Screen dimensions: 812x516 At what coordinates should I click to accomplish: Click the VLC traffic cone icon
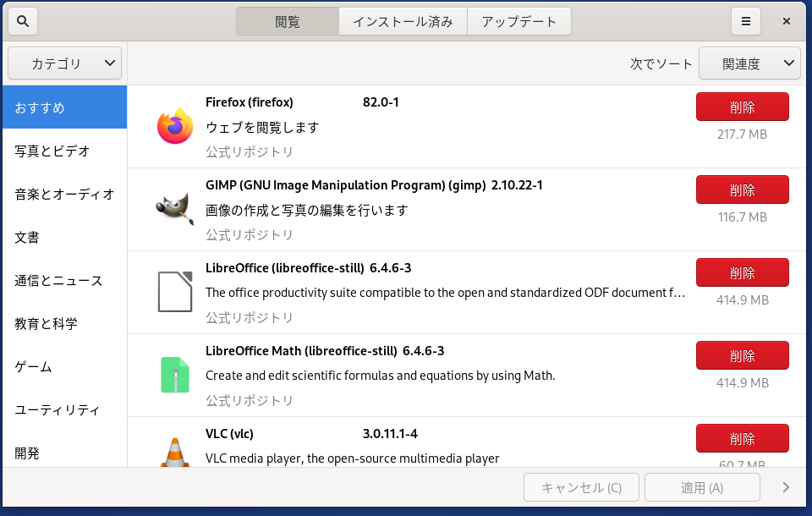(175, 453)
